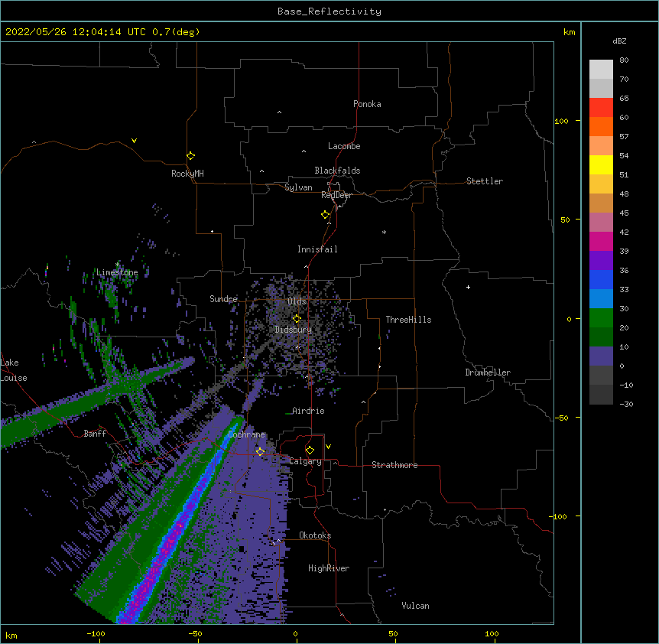Viewport: 659px width, 644px height.
Task: Click the Limestone label
Action: click(117, 272)
